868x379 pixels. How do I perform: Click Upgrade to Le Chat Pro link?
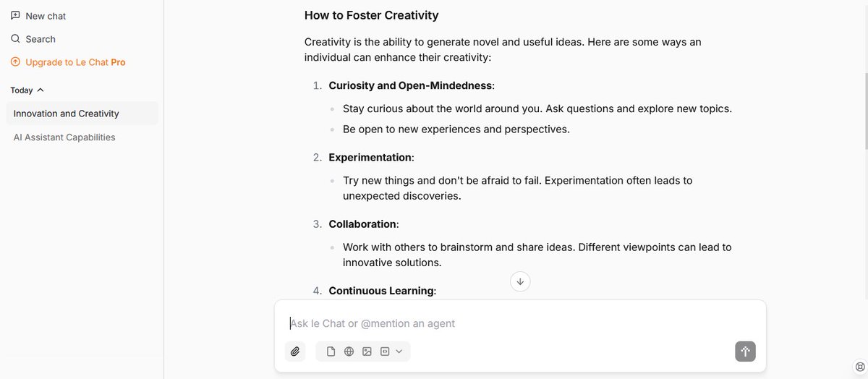point(75,62)
